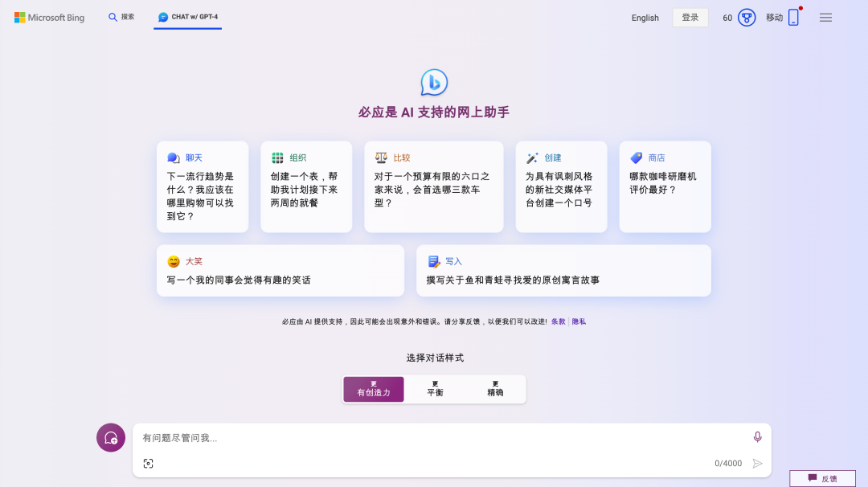Screen dimensions: 868x487
Task: Open the hamburger settings menu
Action: (825, 18)
